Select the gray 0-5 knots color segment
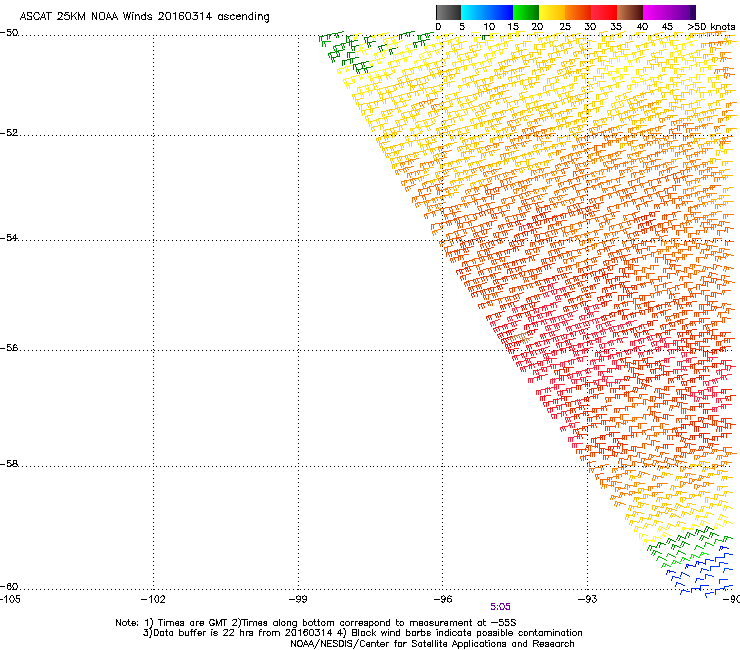The height and width of the screenshot is (650, 740). tap(448, 12)
